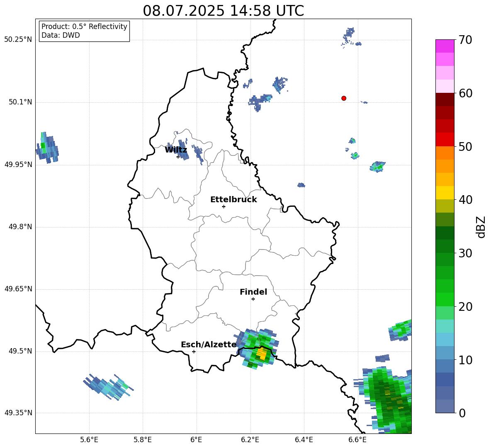This screenshot has height=448, width=491.
Task: Click the 49.5°N latitude label
Action: click(20, 351)
